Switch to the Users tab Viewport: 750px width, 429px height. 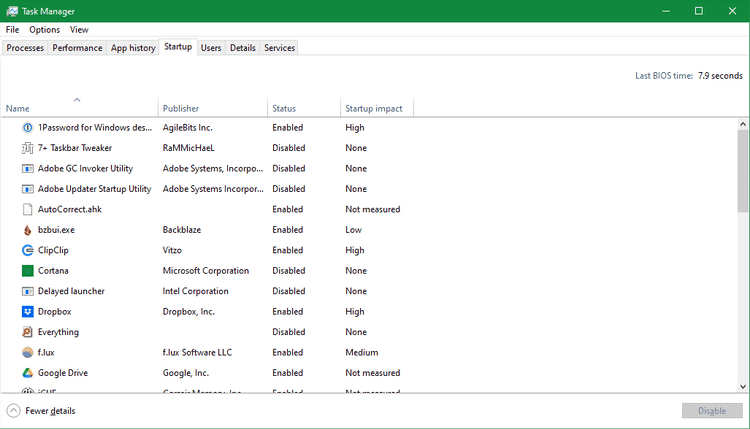coord(211,48)
